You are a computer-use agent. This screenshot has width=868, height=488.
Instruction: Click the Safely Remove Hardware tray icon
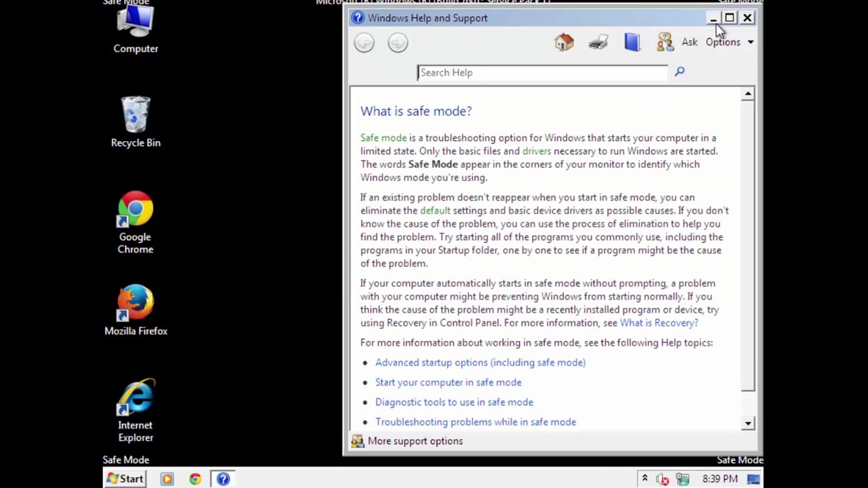click(682, 479)
